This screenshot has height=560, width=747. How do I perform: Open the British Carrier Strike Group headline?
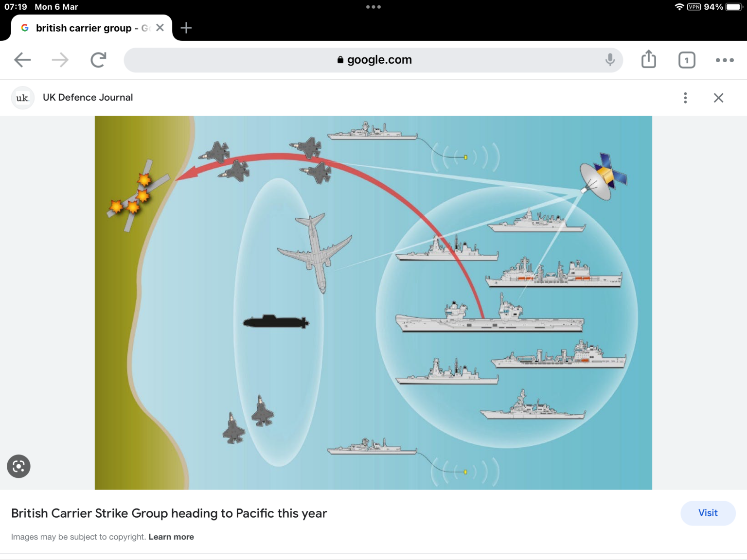pyautogui.click(x=169, y=513)
